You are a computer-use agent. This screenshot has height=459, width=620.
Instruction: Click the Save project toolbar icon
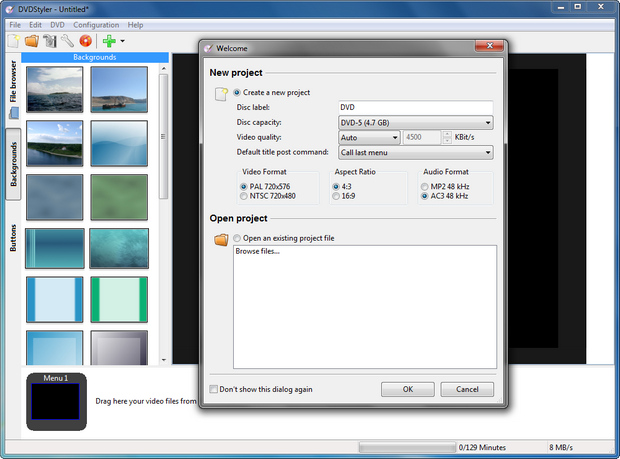click(50, 41)
